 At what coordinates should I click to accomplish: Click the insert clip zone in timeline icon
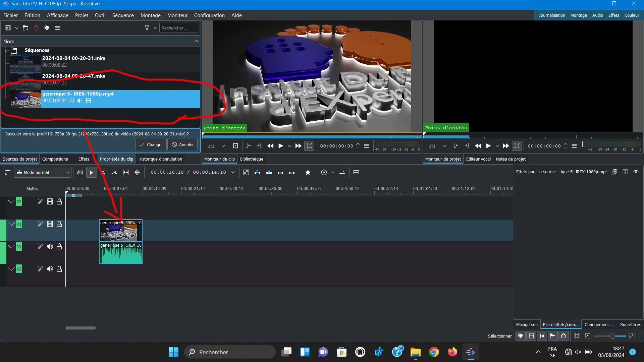click(258, 172)
